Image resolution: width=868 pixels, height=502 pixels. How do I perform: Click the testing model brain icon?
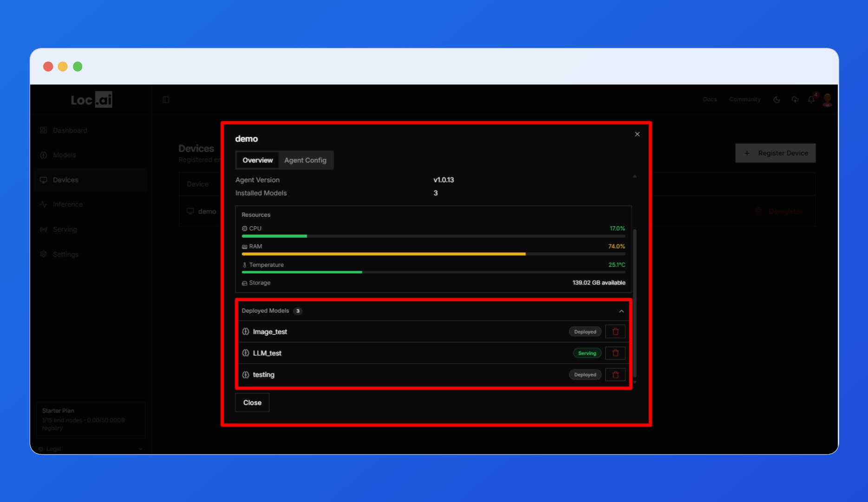246,375
